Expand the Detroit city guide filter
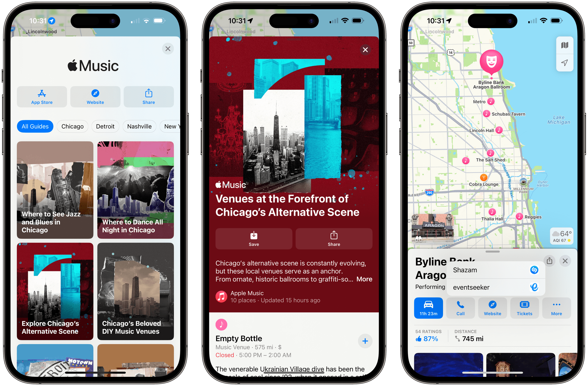This screenshot has width=588, height=386. click(x=105, y=126)
